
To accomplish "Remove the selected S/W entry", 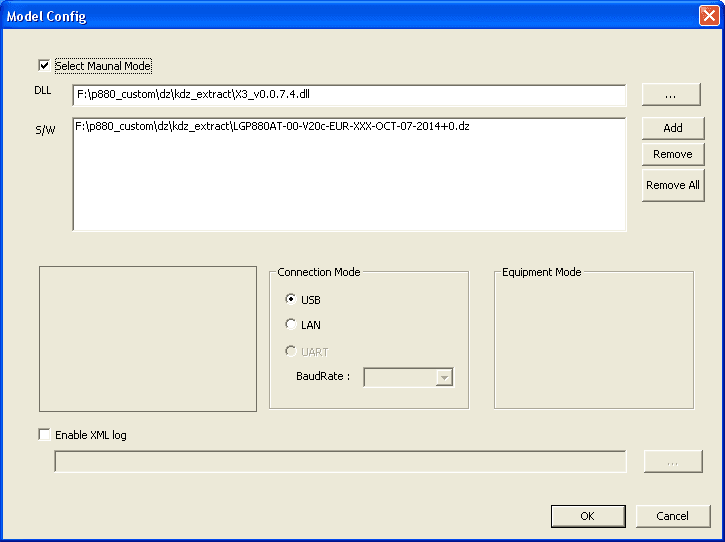I will click(673, 154).
